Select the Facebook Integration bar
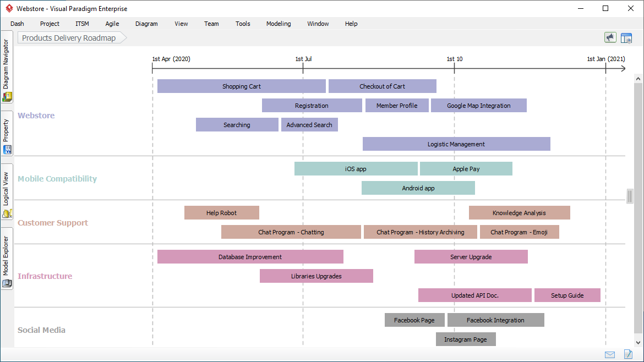 point(496,320)
